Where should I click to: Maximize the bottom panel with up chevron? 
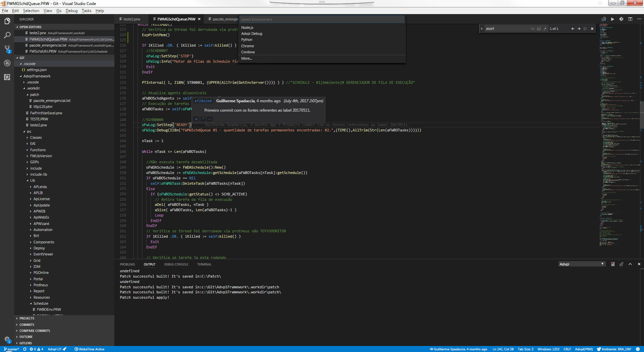[x=630, y=264]
